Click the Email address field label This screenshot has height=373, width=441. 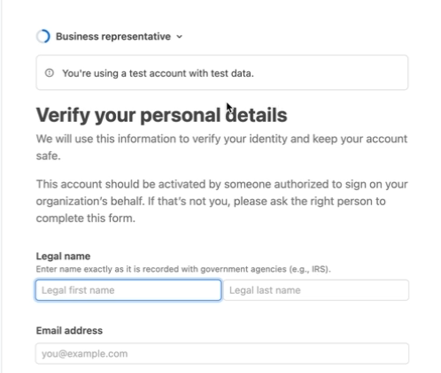click(x=69, y=330)
